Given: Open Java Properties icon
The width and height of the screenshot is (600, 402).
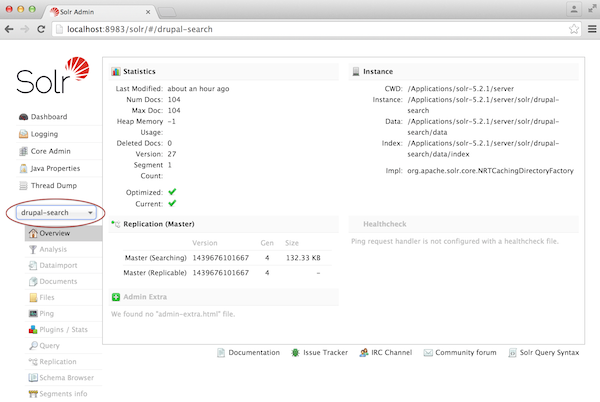Looking at the screenshot, I should (23, 168).
